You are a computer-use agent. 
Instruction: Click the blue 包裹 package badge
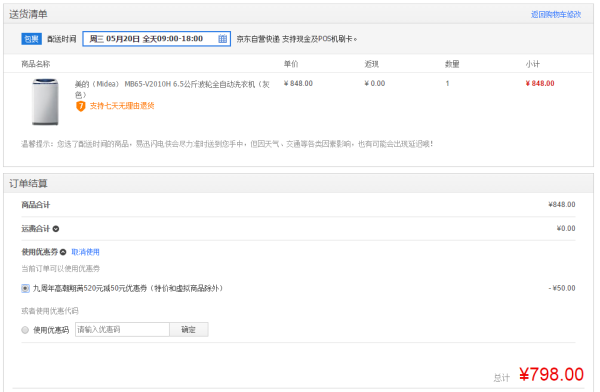[x=31, y=39]
